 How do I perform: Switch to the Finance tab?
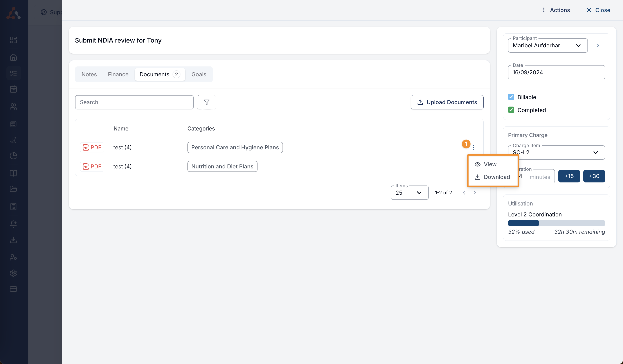click(118, 74)
